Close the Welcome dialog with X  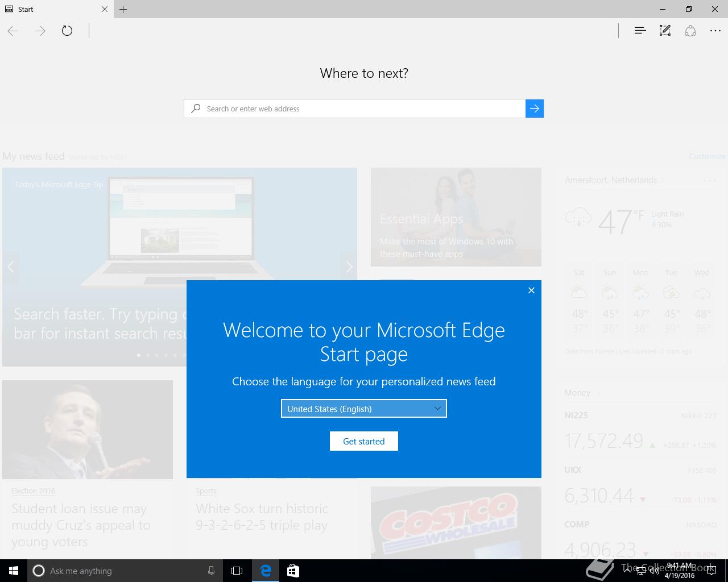pos(531,290)
